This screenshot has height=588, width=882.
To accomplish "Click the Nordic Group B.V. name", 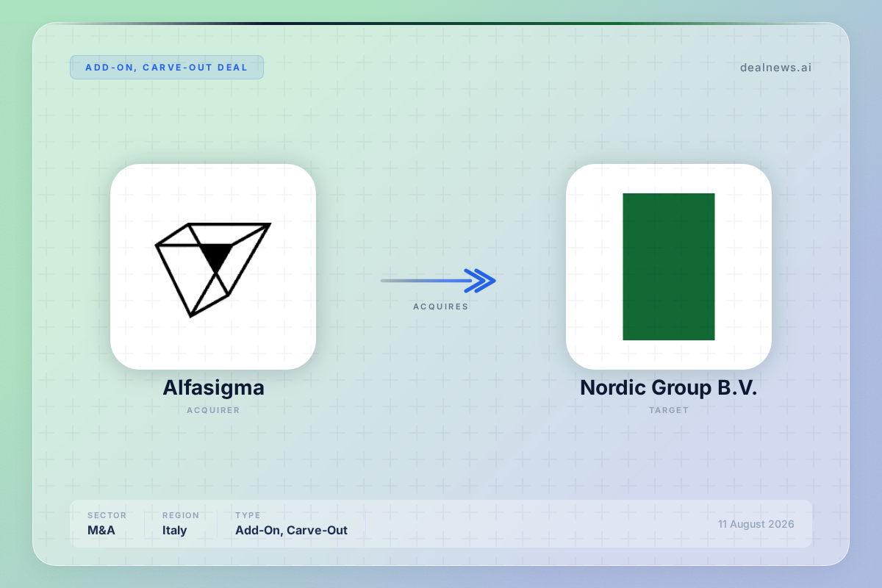I will tap(669, 387).
